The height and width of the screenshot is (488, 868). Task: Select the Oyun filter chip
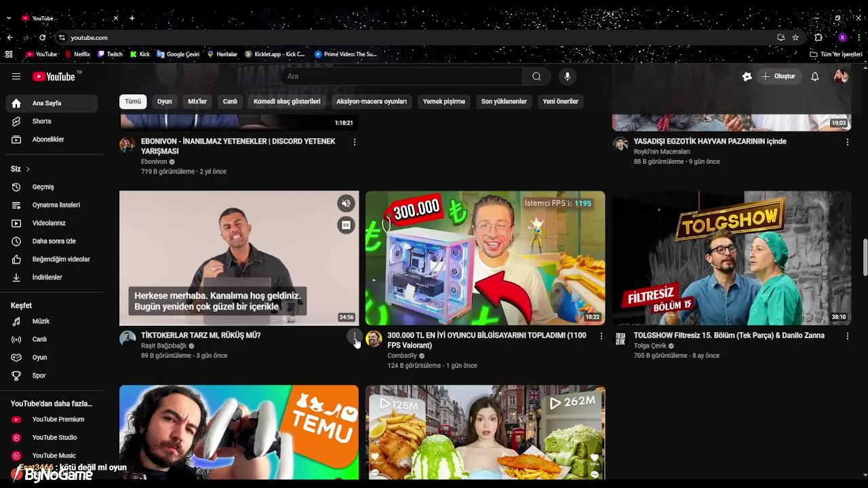[165, 102]
